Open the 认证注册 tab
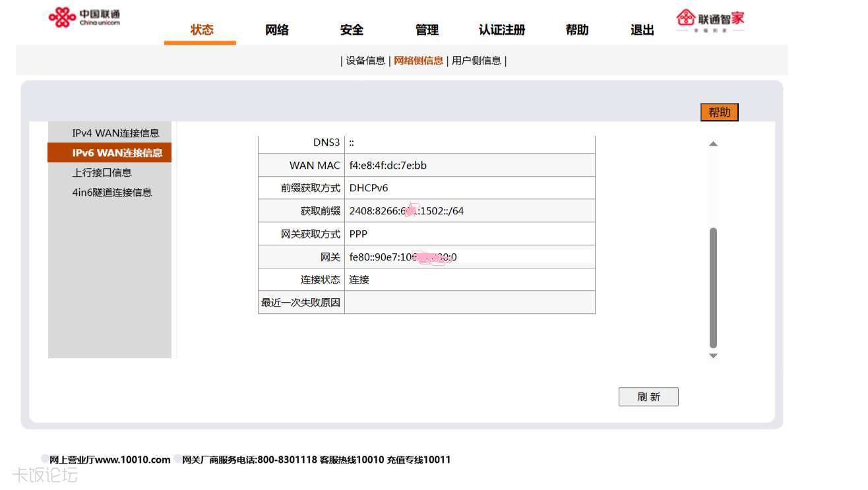The height and width of the screenshot is (490, 868). [x=502, y=30]
